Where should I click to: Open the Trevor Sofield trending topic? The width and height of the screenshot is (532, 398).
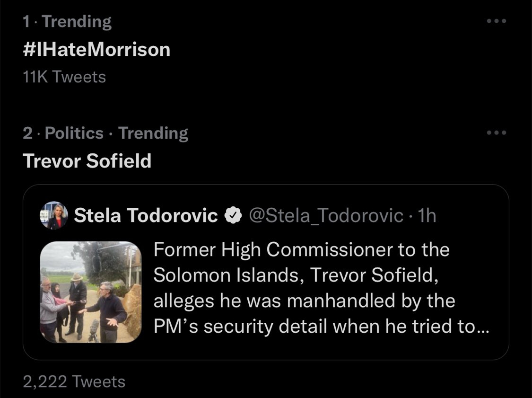coord(87,161)
